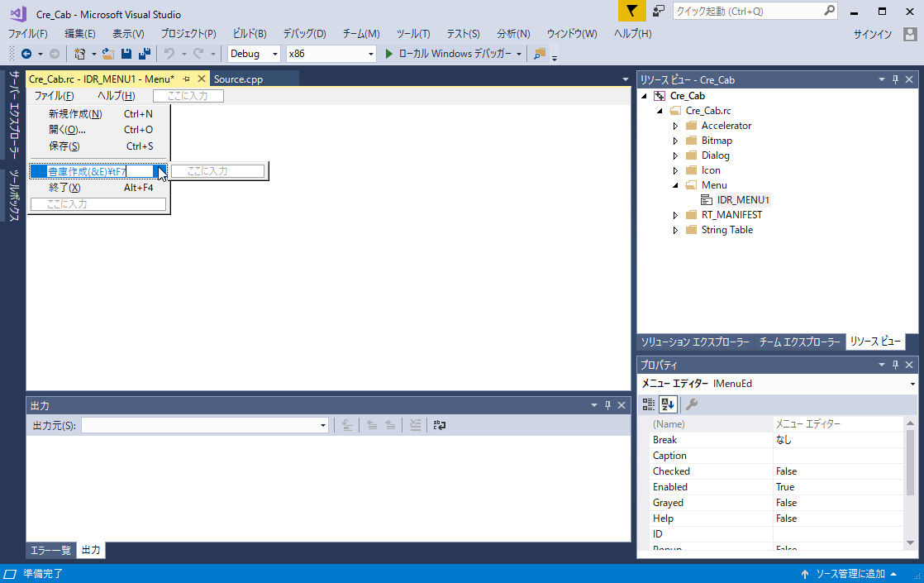Image resolution: width=924 pixels, height=583 pixels.
Task: Open the ツールボックス side tab
Action: (13, 195)
